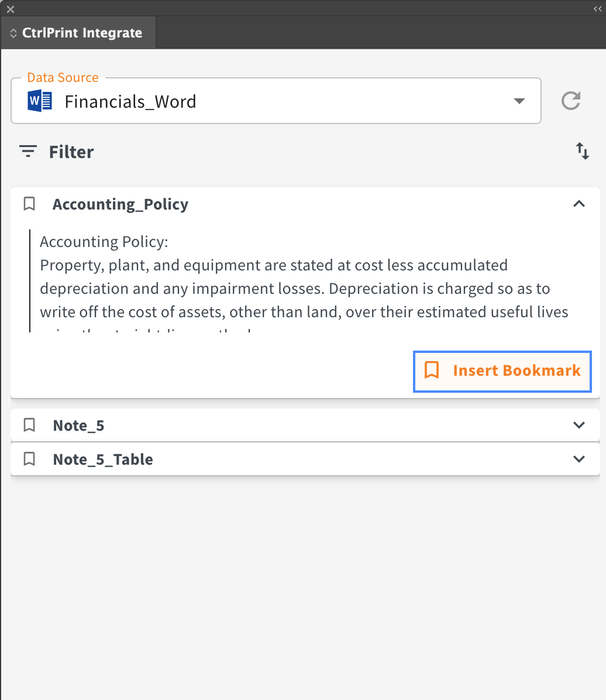Toggle the sort order arrows
Image resolution: width=606 pixels, height=700 pixels.
(x=583, y=151)
